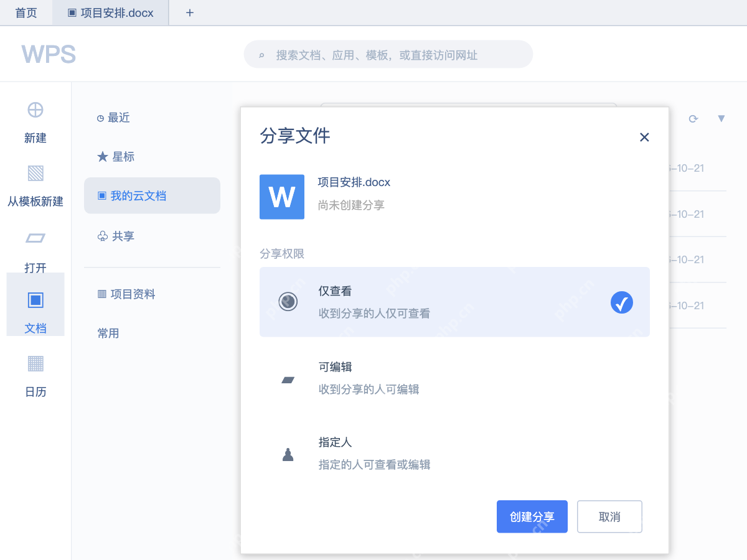Click the 分享权限 section label
The height and width of the screenshot is (560, 747).
[x=282, y=254]
